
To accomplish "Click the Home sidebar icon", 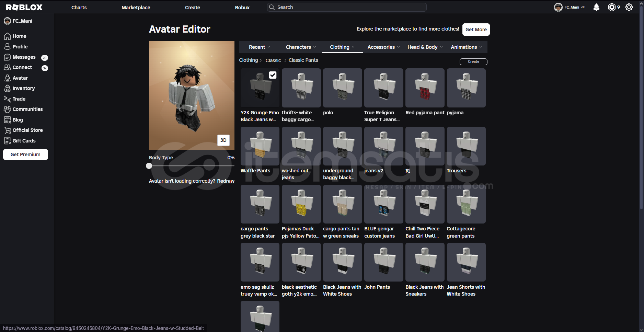I will (7, 36).
